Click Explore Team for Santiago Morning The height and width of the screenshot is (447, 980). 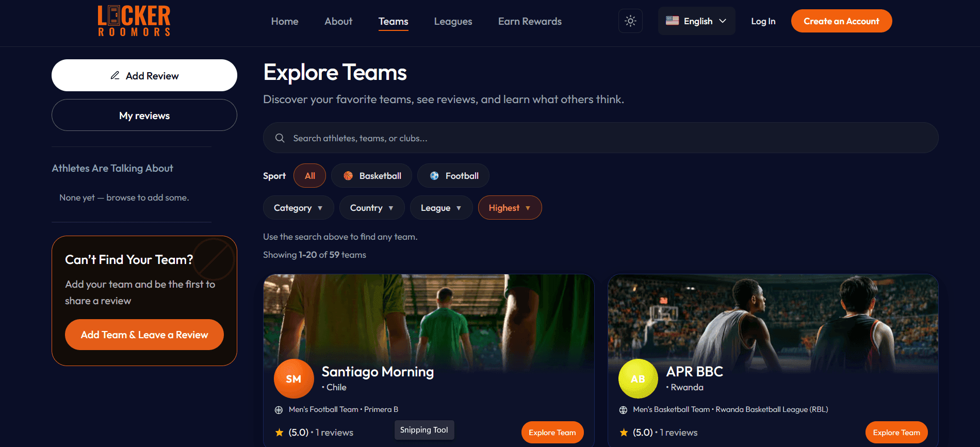(552, 433)
